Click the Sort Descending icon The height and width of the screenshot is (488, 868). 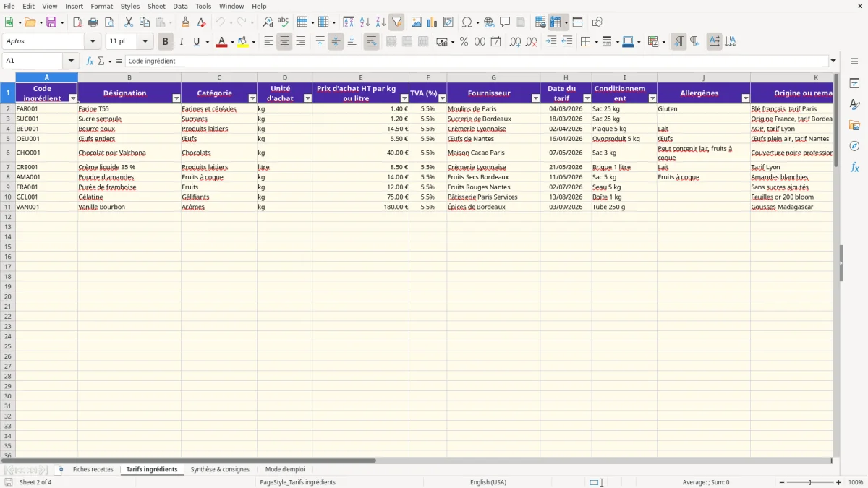(381, 22)
